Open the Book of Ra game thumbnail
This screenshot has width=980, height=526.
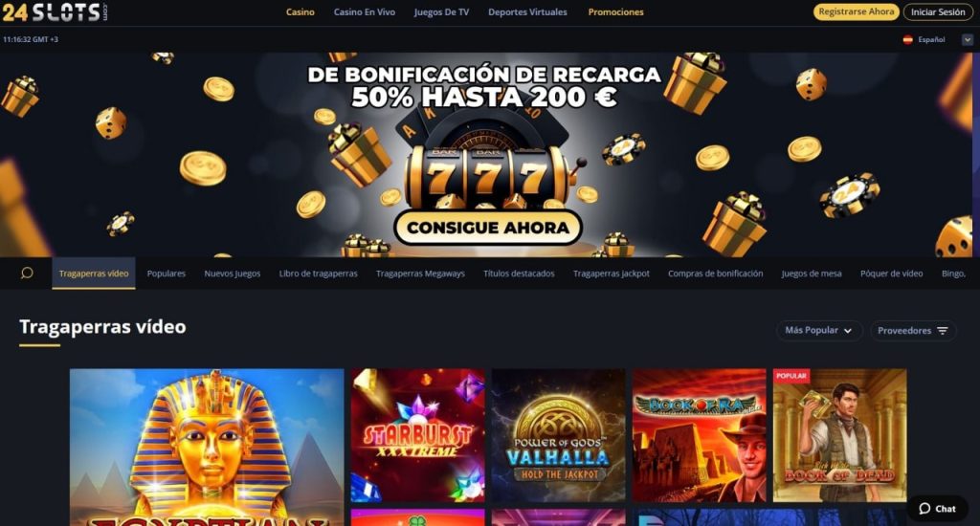(699, 435)
